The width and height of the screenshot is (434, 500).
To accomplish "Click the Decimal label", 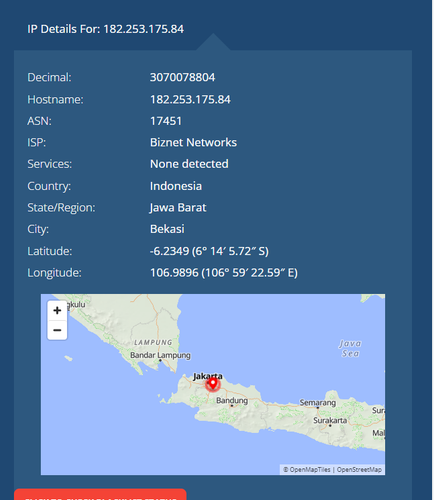I will click(x=49, y=77).
